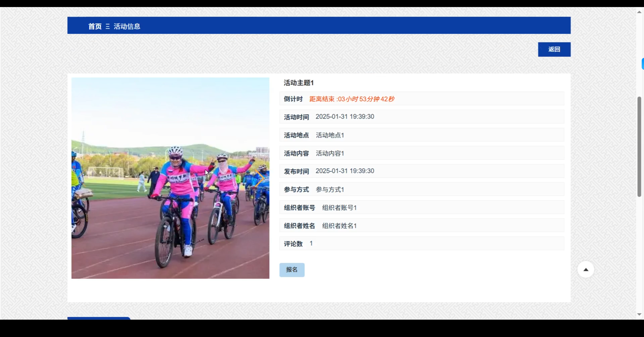
Task: Click the vertical scrollbar thumb
Action: (639, 146)
